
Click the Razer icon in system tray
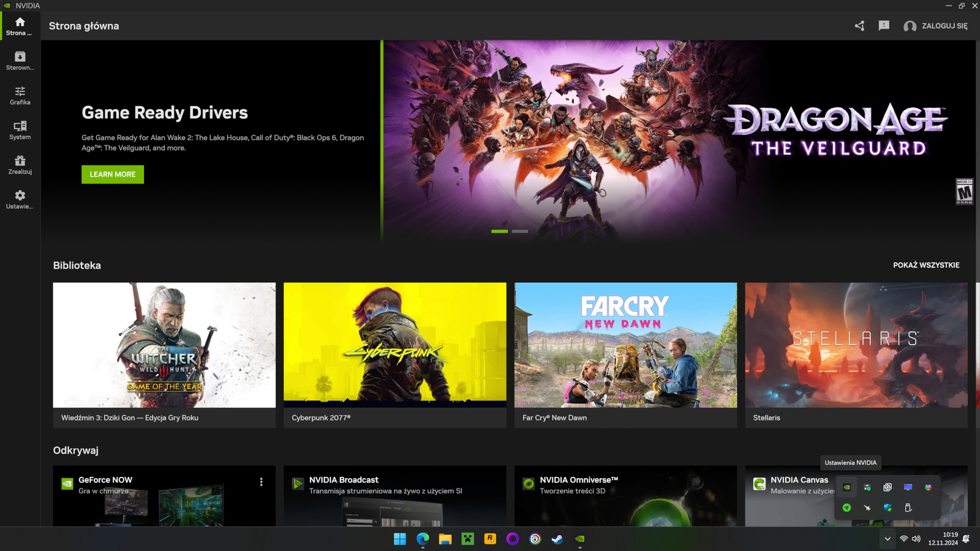(846, 508)
